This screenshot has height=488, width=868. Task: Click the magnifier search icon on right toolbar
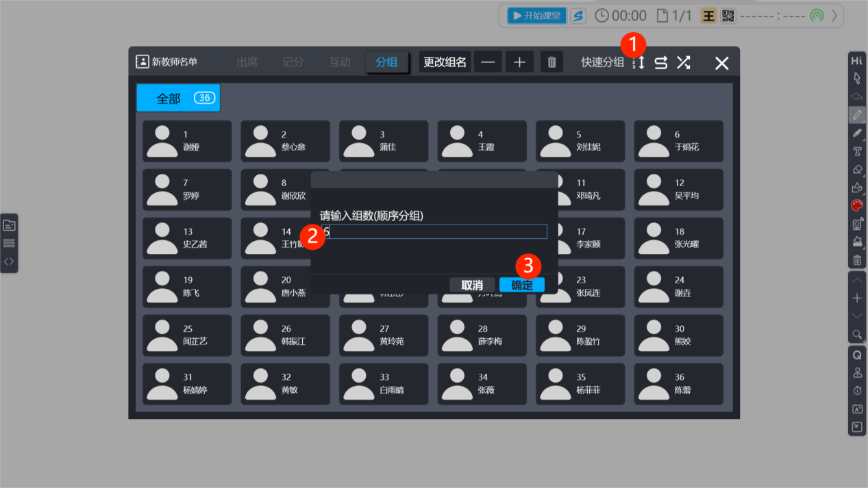point(857,335)
